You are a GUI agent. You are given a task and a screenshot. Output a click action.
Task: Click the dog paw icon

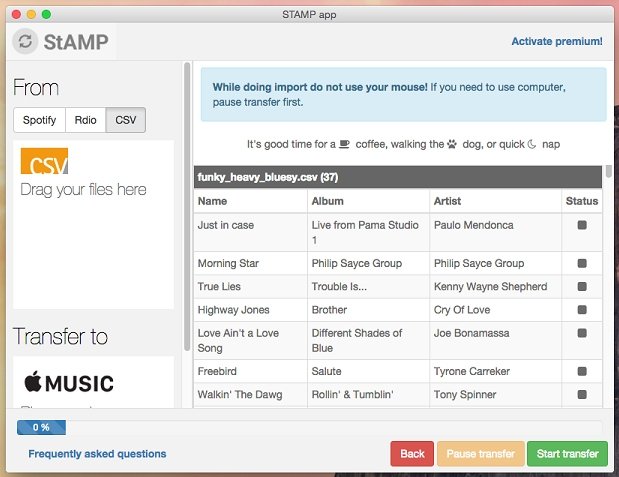452,144
